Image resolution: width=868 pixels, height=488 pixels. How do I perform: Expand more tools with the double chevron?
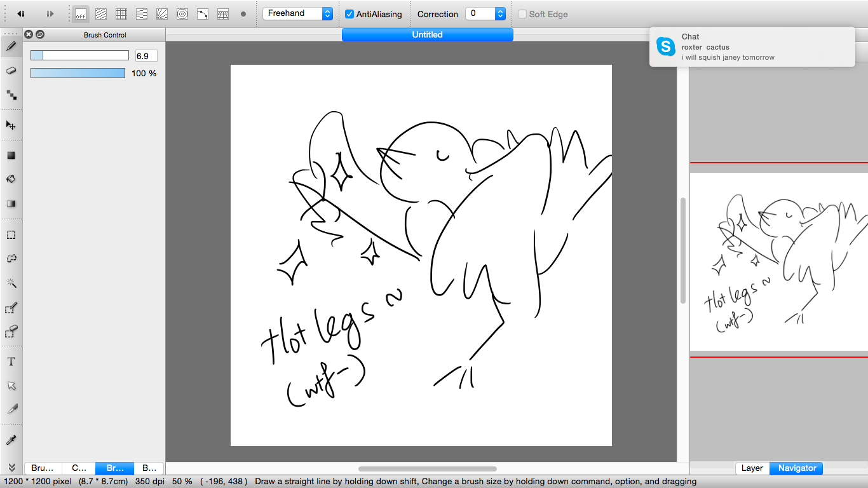coord(11,468)
